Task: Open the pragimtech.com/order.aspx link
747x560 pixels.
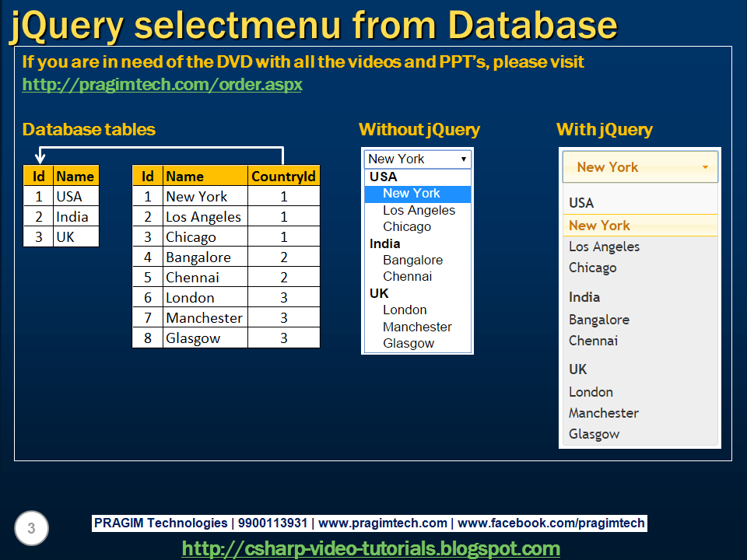Action: pyautogui.click(x=162, y=85)
